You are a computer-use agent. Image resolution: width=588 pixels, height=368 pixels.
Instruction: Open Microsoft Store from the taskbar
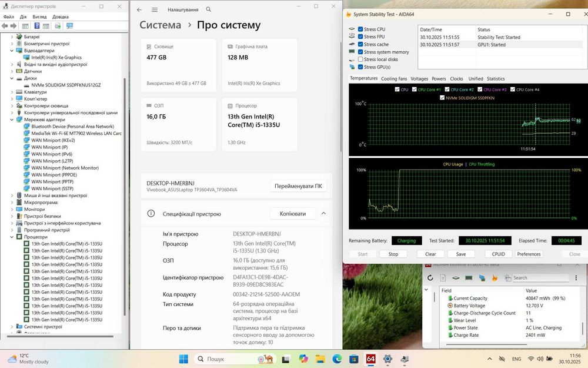[353, 359]
